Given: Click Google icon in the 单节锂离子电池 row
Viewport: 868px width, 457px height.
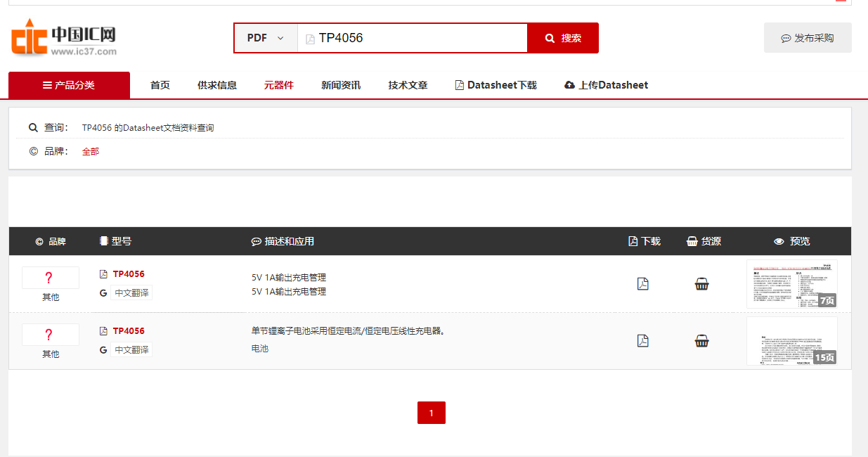Looking at the screenshot, I should tap(103, 349).
